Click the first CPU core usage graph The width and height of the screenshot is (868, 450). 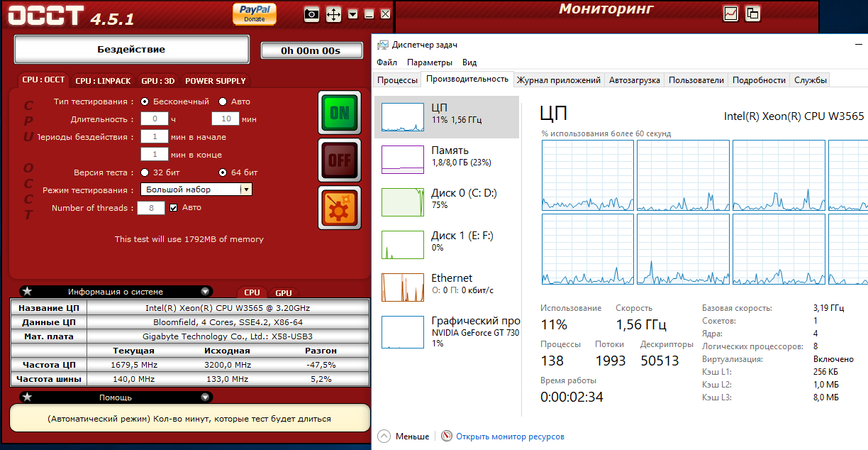[x=587, y=175]
